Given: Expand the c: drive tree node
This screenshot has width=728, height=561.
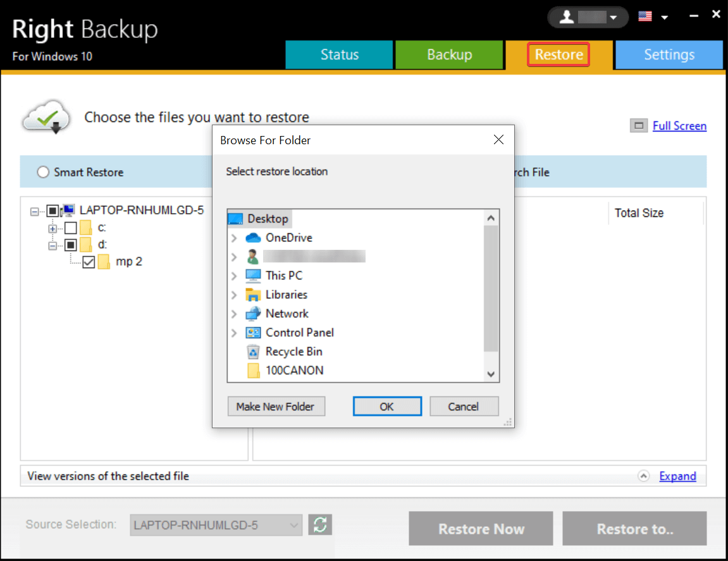Looking at the screenshot, I should (x=53, y=228).
